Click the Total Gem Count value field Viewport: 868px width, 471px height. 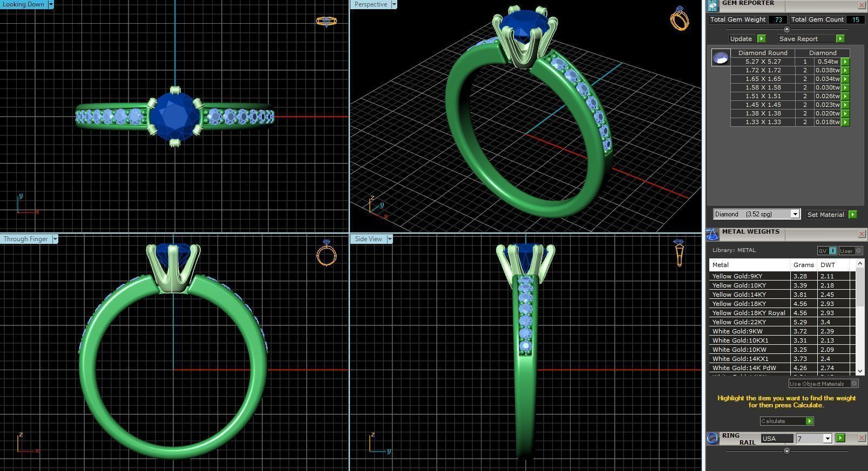[x=856, y=19]
